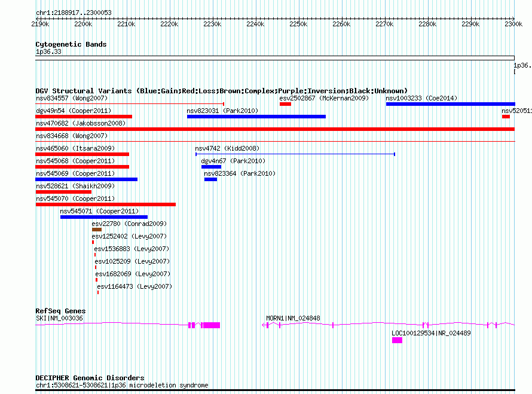
Task: Click esv1682069 (Levy2007) label
Action: tap(133, 274)
